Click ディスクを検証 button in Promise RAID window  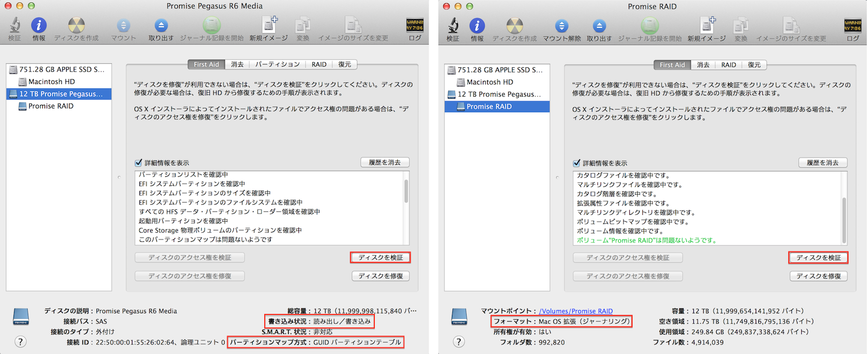(x=819, y=258)
